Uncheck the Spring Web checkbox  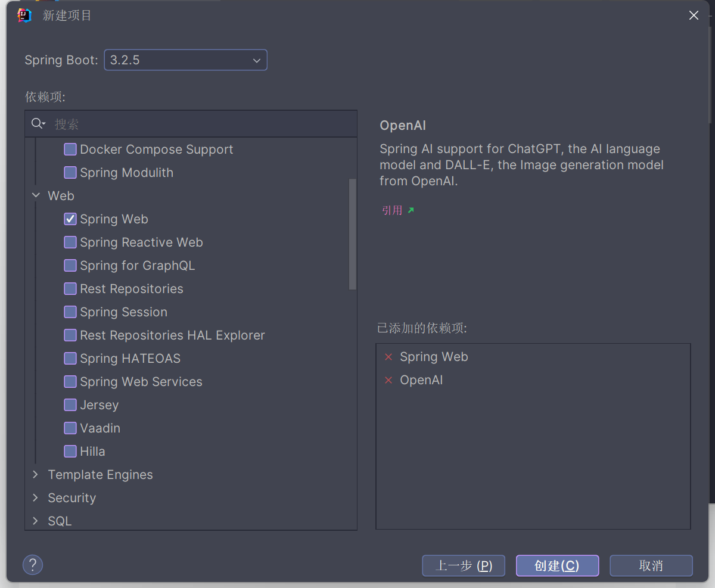(70, 219)
